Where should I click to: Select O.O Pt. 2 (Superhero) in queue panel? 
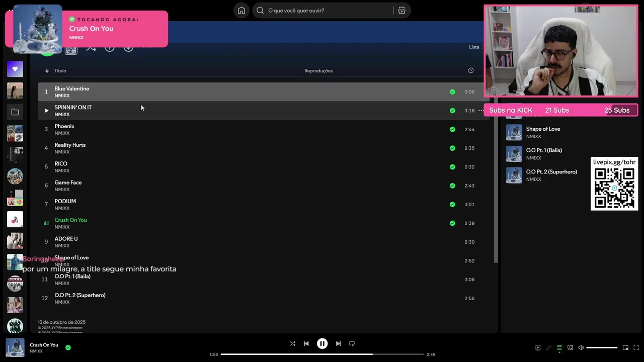pos(551,172)
